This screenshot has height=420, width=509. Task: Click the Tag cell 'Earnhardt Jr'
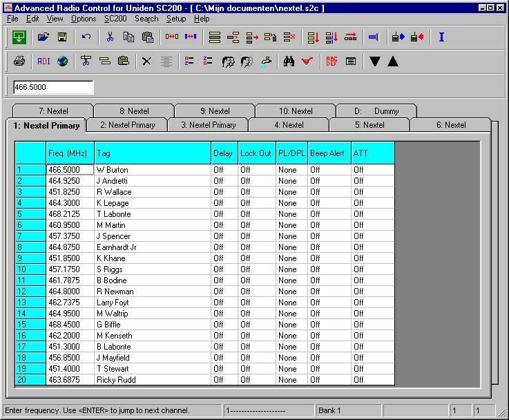(153, 247)
